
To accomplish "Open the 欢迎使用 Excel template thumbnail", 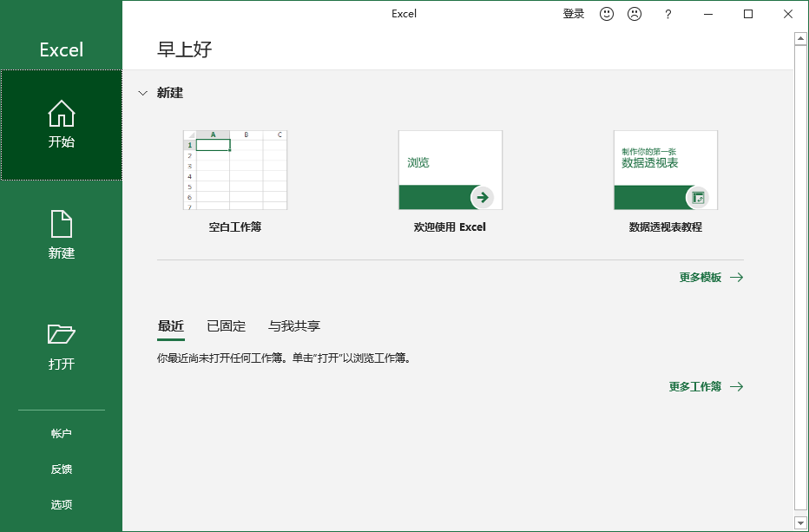I will pyautogui.click(x=451, y=170).
